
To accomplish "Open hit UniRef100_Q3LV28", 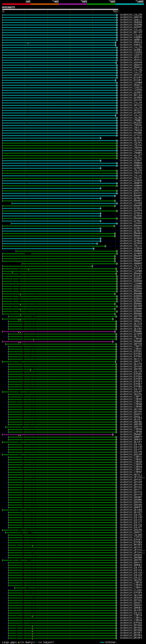I will point(131,372).
